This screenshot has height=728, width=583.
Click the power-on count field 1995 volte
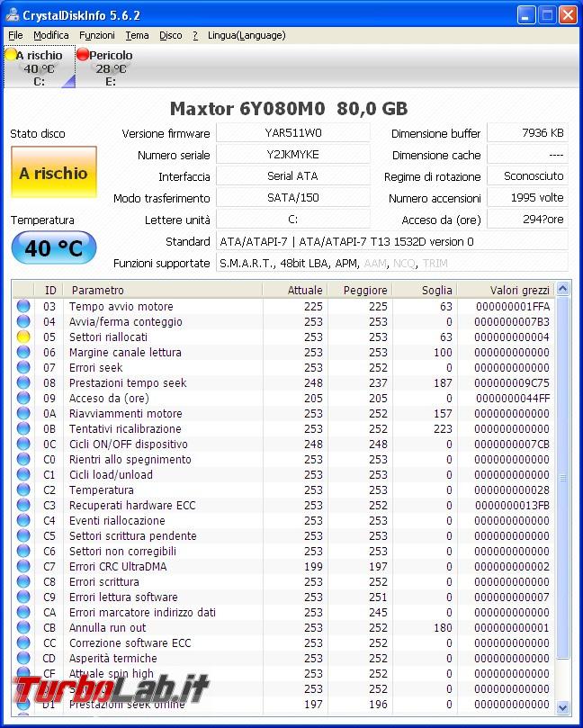(x=527, y=198)
